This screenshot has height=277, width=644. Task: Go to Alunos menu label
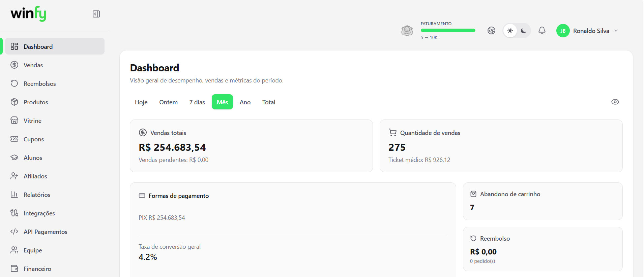(33, 158)
